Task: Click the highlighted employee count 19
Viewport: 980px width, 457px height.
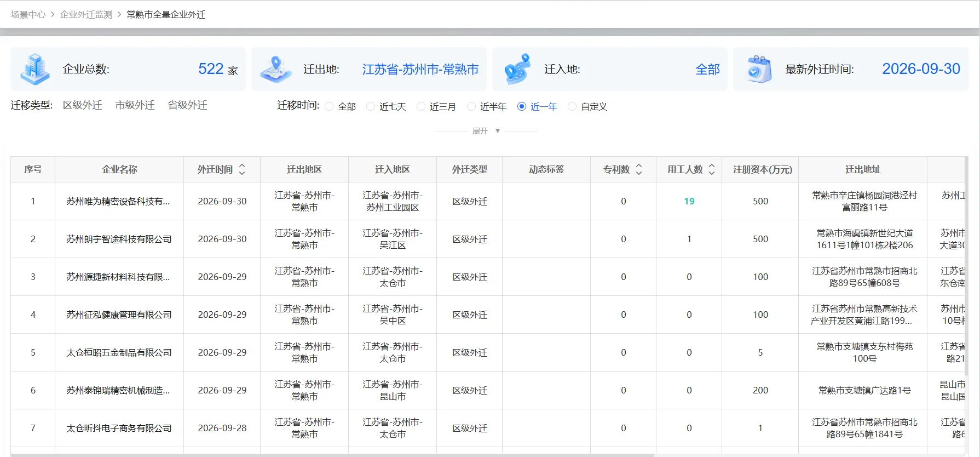Action: pos(689,201)
